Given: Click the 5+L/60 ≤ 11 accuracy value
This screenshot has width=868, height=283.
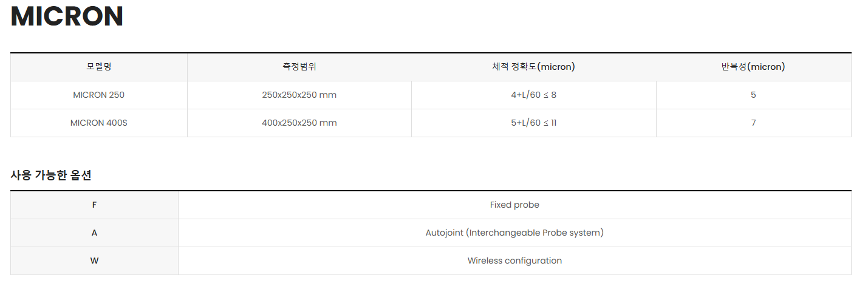Looking at the screenshot, I should [x=534, y=123].
